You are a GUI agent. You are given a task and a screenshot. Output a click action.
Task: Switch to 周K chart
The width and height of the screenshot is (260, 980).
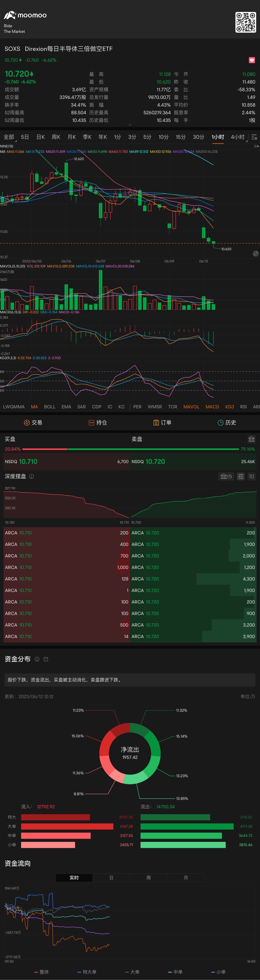tap(56, 137)
